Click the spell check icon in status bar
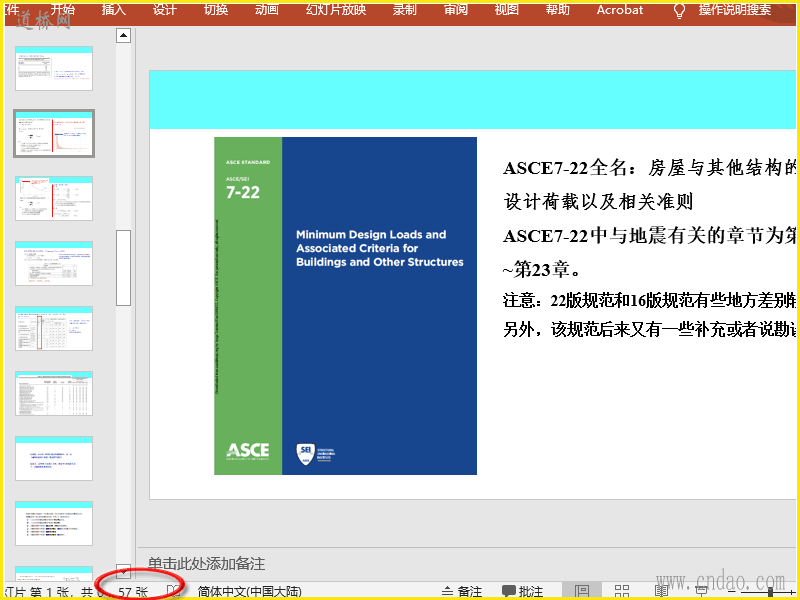The width and height of the screenshot is (800, 600). [x=173, y=591]
